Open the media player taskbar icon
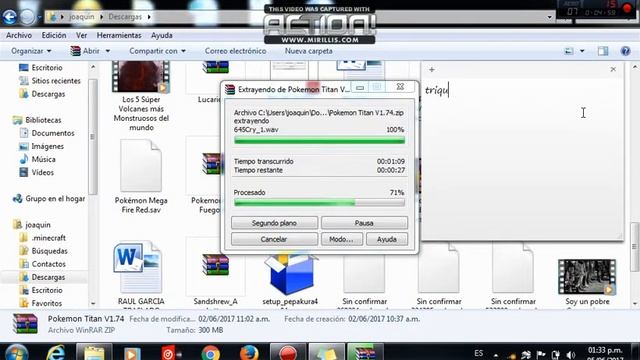640x360 pixels. (x=131, y=353)
